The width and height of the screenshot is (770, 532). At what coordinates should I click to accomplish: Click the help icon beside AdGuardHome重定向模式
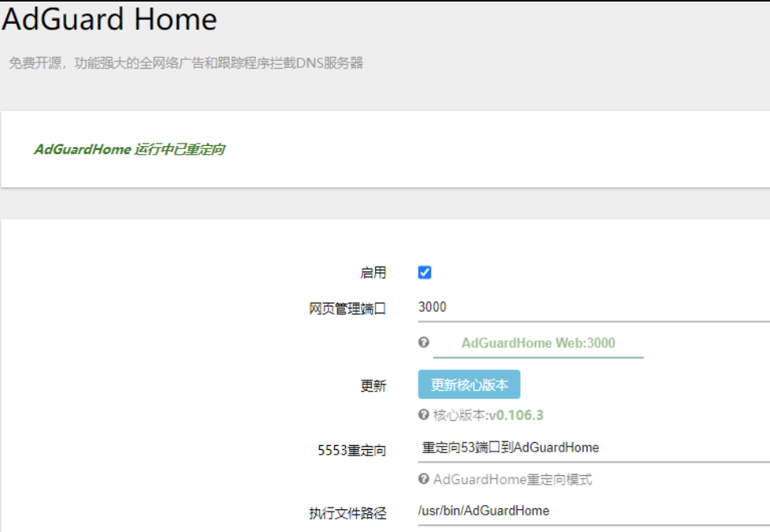tap(424, 478)
